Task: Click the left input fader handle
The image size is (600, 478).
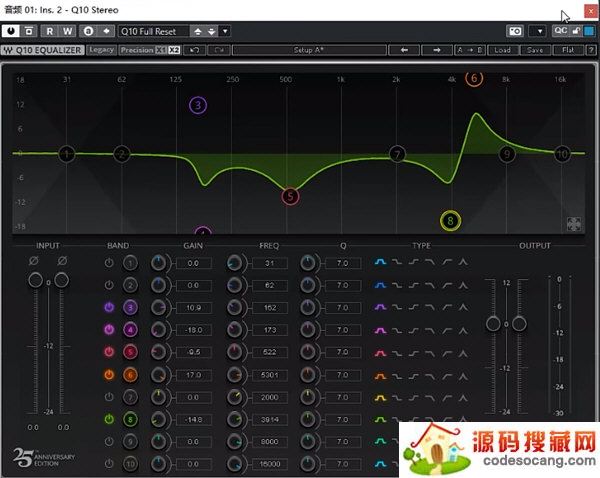Action: pyautogui.click(x=36, y=280)
